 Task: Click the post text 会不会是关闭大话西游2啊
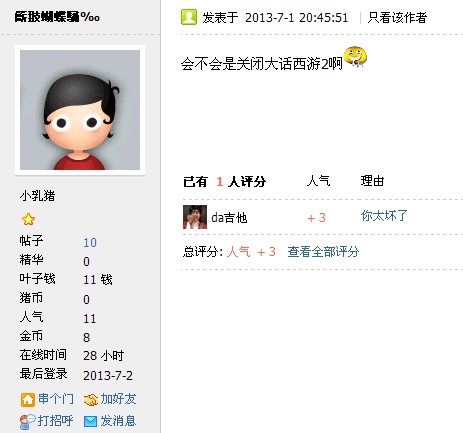pyautogui.click(x=262, y=63)
